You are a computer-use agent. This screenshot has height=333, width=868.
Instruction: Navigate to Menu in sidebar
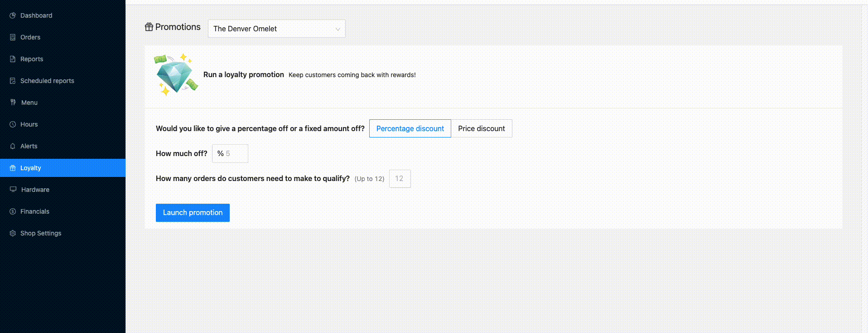(63, 103)
